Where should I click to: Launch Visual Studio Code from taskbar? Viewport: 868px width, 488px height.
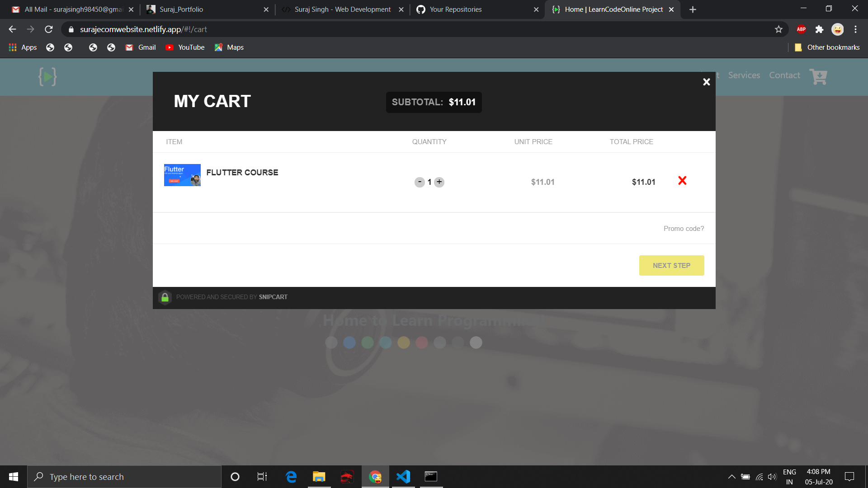point(403,477)
